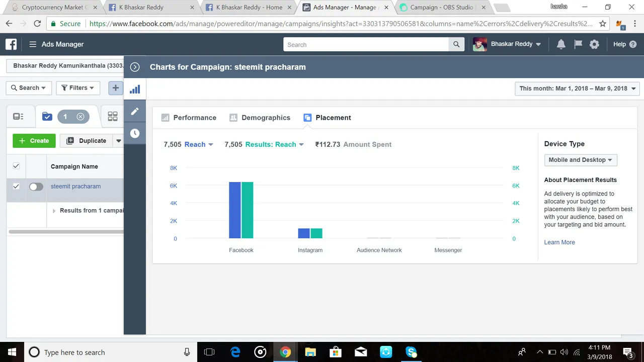Launch Microsoft Edge from the taskbar
Screen dimensions: 644x362
[x=235, y=352]
